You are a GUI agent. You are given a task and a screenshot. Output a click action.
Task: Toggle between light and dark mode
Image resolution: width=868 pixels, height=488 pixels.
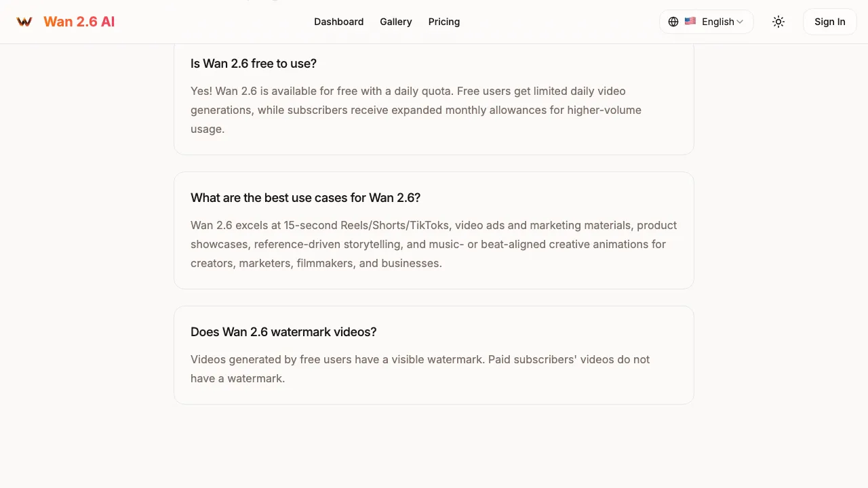[778, 22]
